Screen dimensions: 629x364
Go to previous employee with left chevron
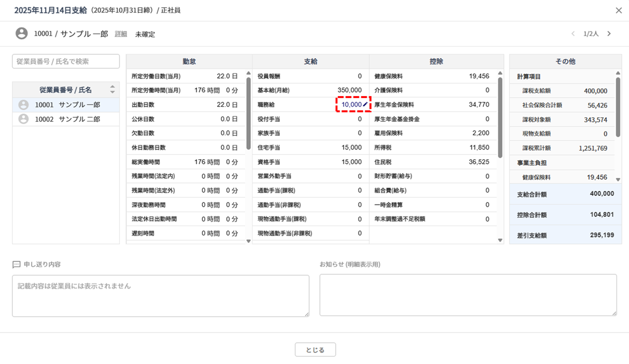coord(573,34)
